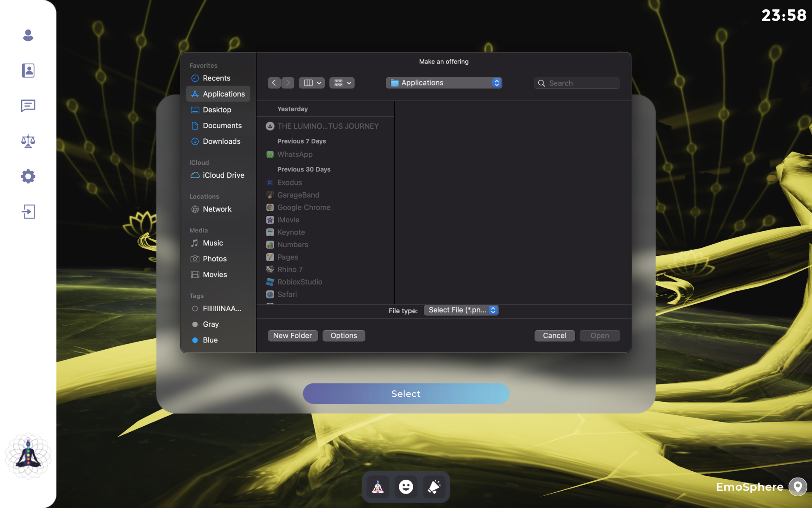Screen dimensions: 812x508
Task: Click the location pin beside EmoSphere
Action: click(798, 487)
